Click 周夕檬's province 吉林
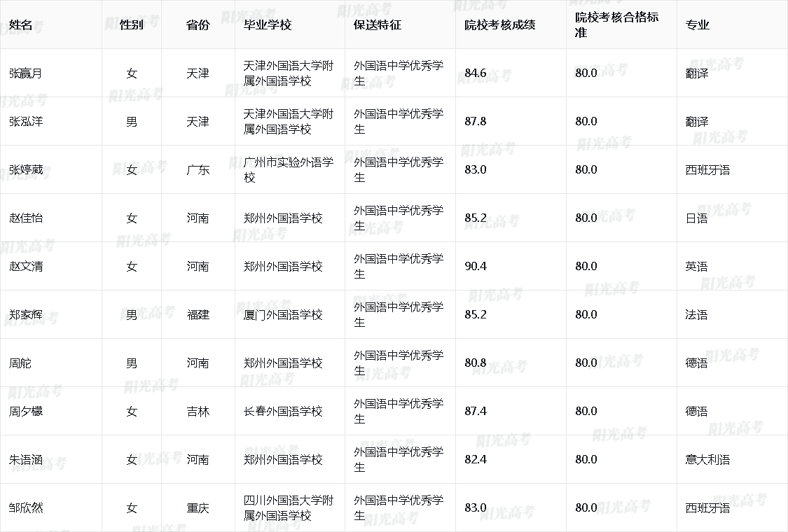Image resolution: width=788 pixels, height=532 pixels. (197, 412)
